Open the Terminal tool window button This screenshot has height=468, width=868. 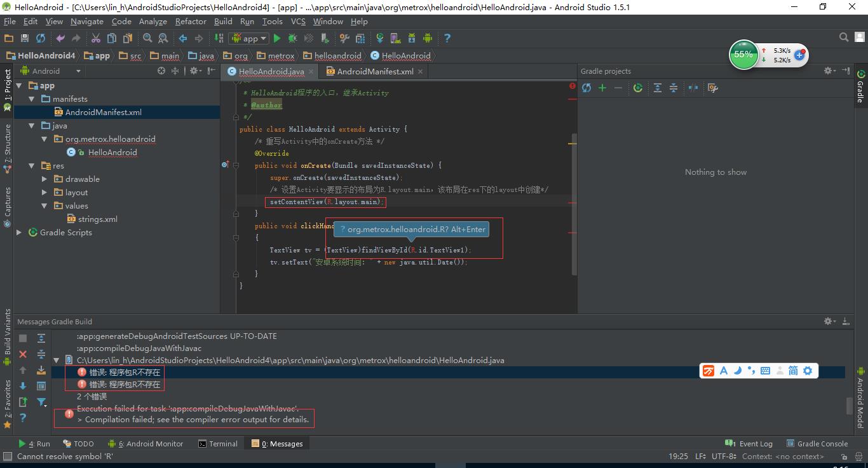218,444
